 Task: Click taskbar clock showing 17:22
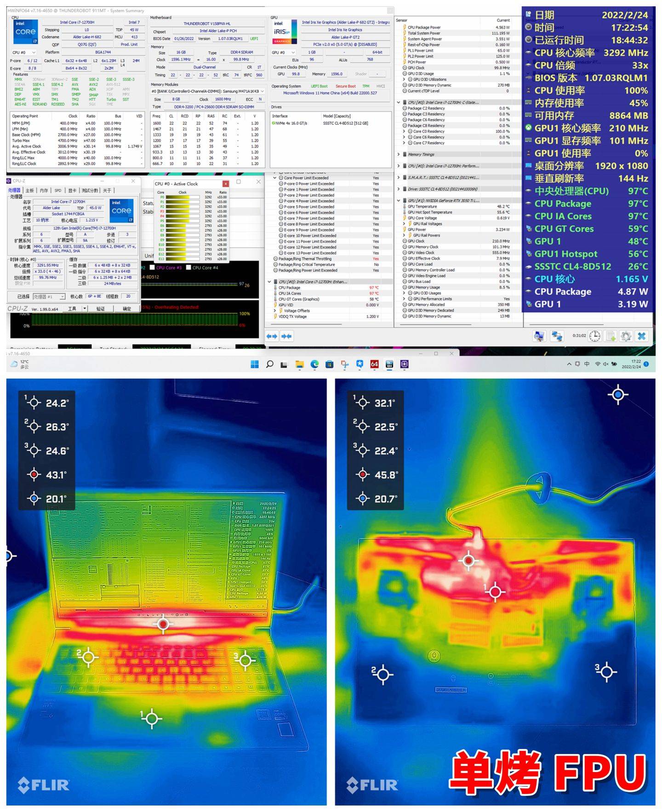click(x=631, y=364)
